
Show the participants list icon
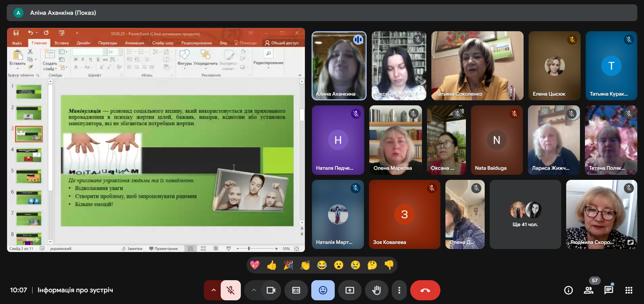pyautogui.click(x=588, y=290)
